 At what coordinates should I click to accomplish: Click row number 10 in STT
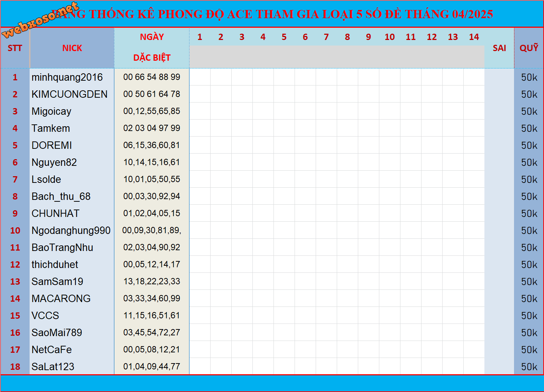point(15,231)
